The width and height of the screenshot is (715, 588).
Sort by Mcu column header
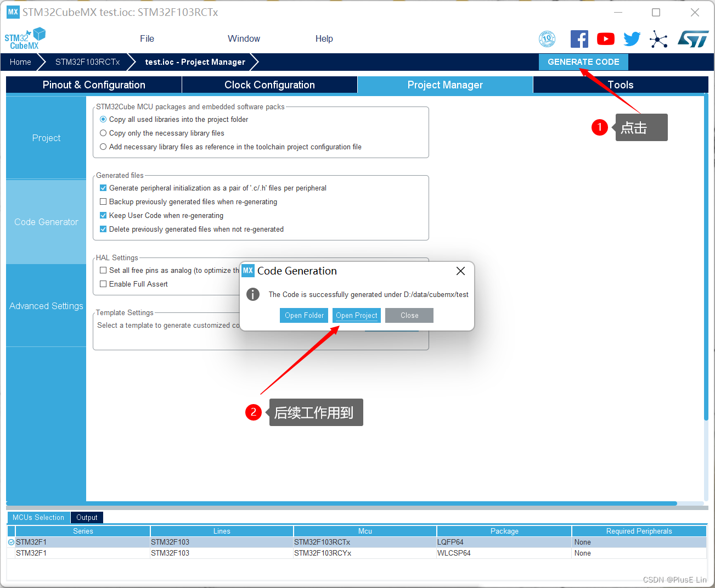pyautogui.click(x=365, y=531)
